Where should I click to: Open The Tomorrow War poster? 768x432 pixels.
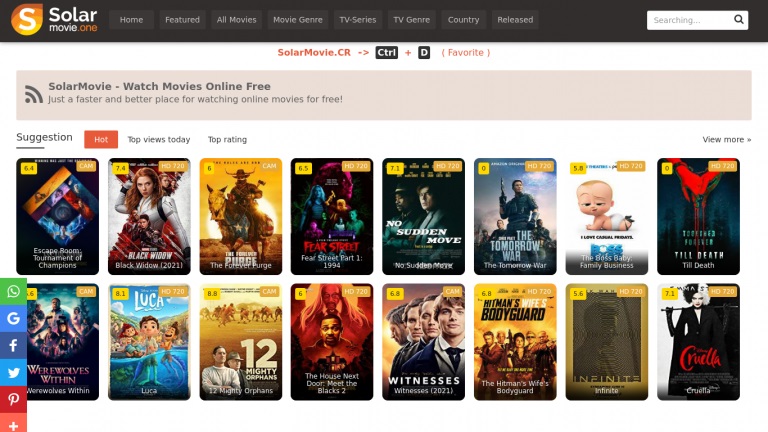pos(515,216)
